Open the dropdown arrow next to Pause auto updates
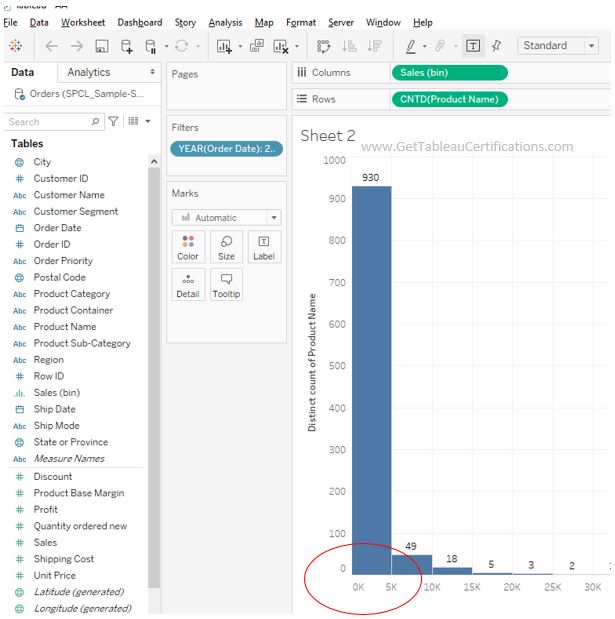This screenshot has width=615, height=619. point(166,46)
